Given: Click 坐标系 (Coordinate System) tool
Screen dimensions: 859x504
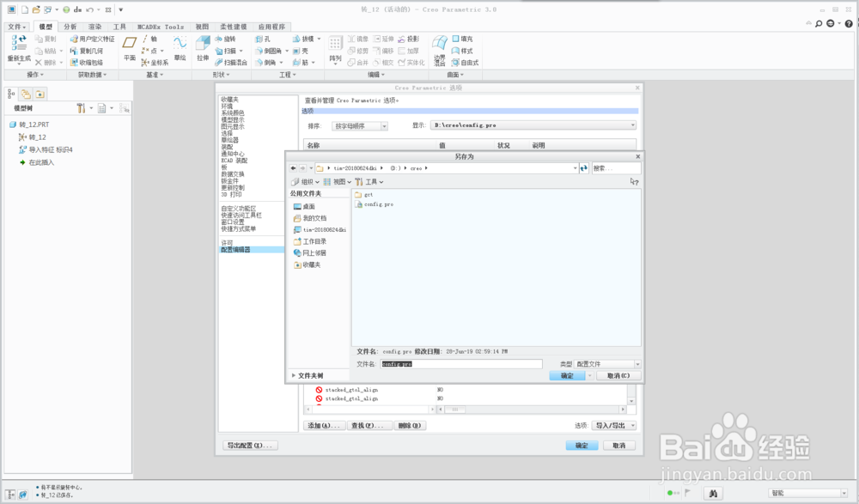Looking at the screenshot, I should (155, 63).
